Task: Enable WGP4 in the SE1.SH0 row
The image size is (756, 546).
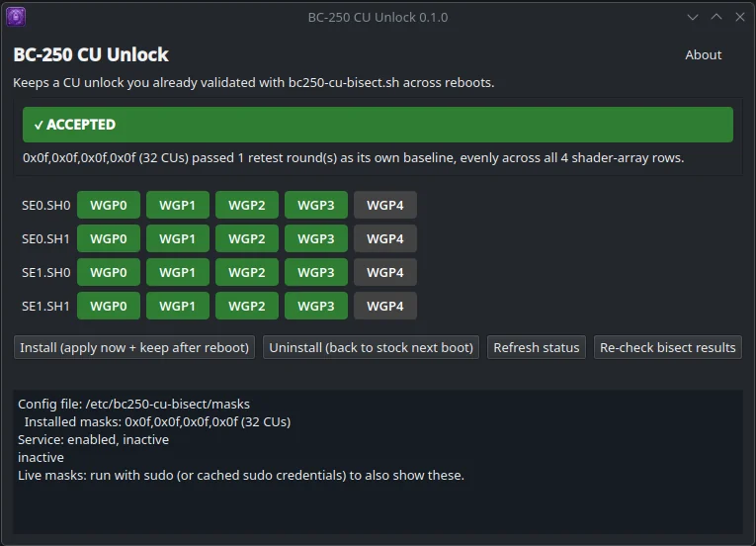Action: pos(385,272)
